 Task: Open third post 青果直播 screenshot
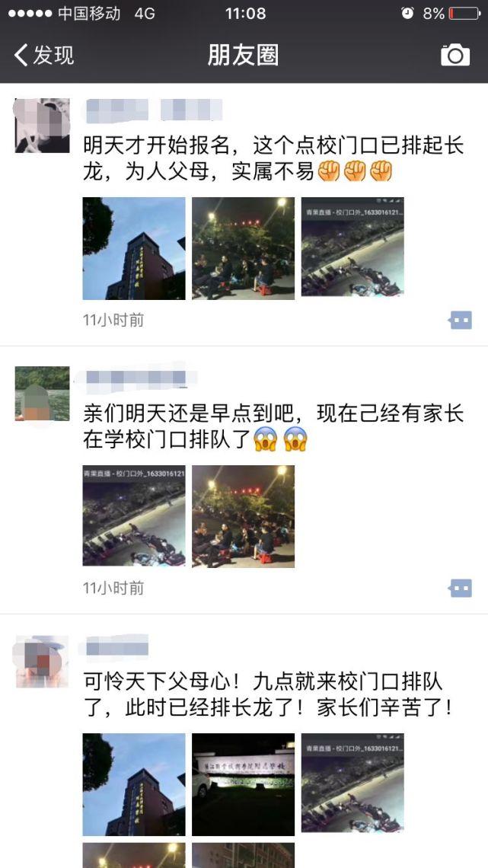pos(352,783)
